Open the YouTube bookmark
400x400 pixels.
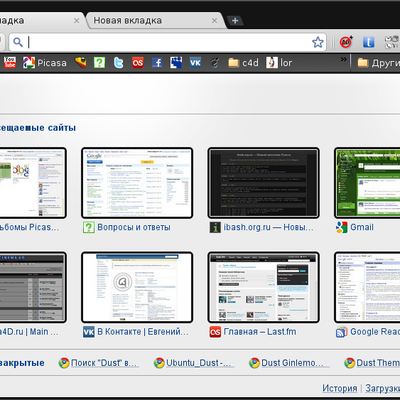(x=10, y=62)
